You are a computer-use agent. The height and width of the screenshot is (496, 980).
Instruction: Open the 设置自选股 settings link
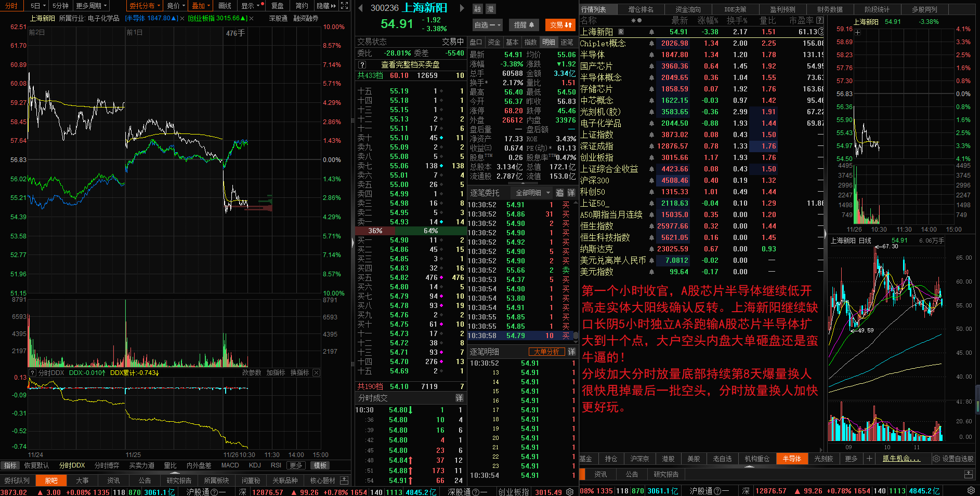953,459
